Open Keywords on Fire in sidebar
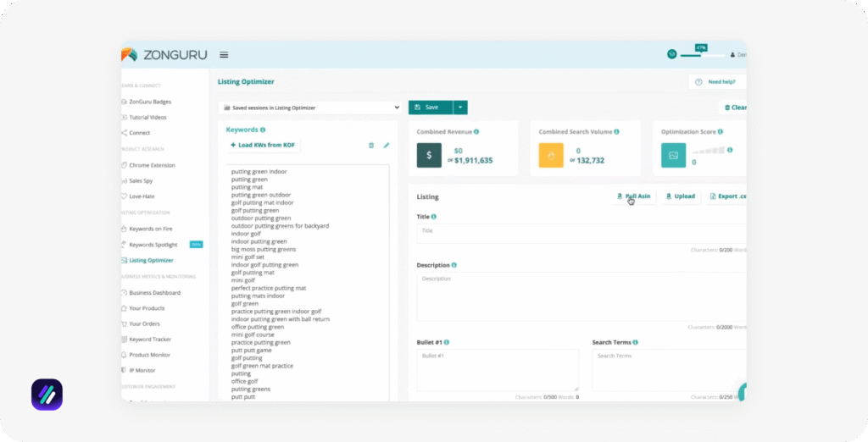The image size is (868, 442). tap(153, 229)
